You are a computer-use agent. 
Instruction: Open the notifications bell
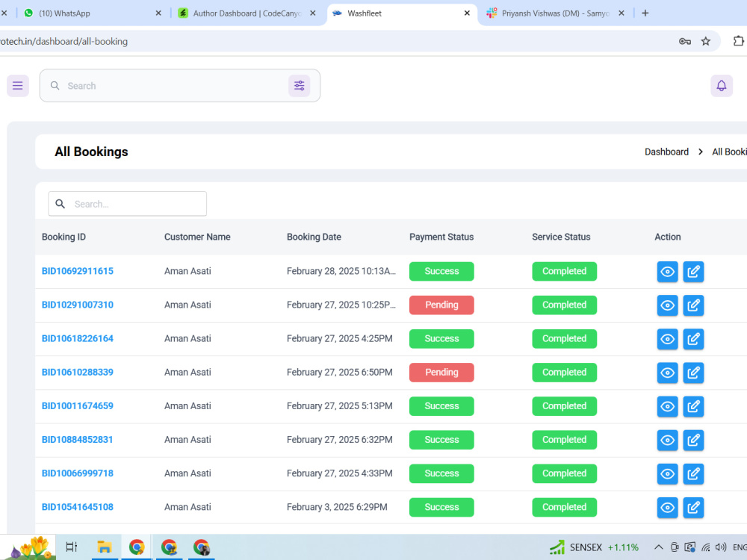722,86
